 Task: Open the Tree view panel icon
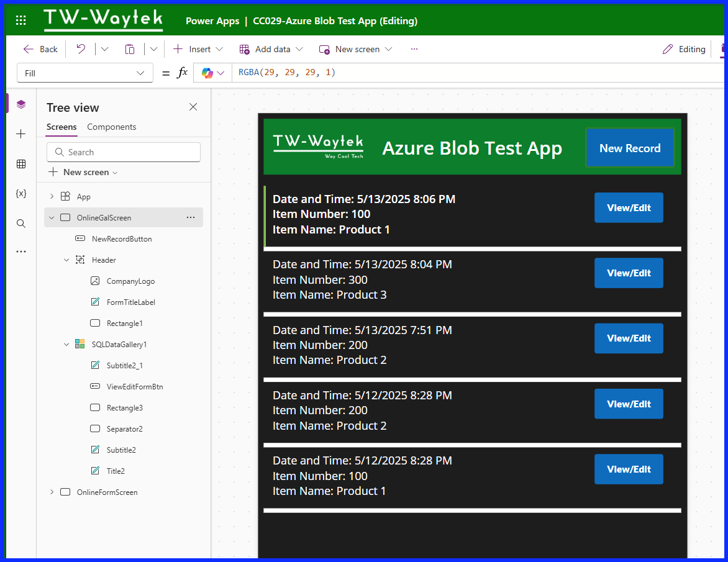point(20,104)
